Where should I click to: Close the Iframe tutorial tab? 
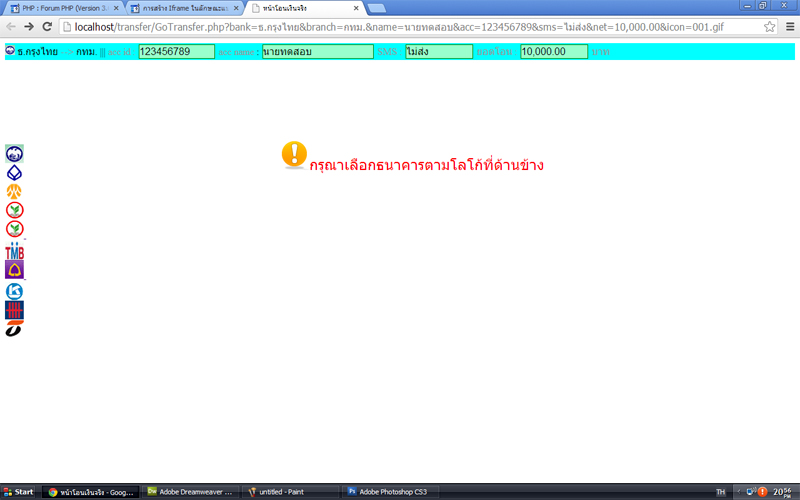pos(236,8)
